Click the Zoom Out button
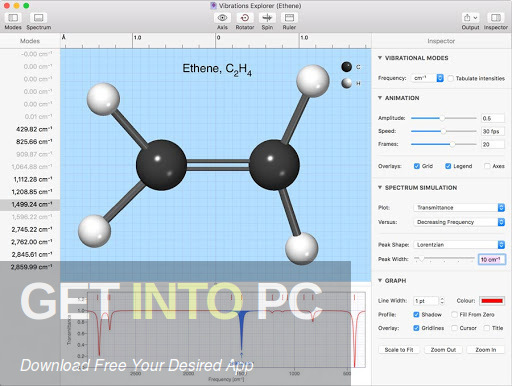Screen dimensions: 512x386 click(x=443, y=350)
